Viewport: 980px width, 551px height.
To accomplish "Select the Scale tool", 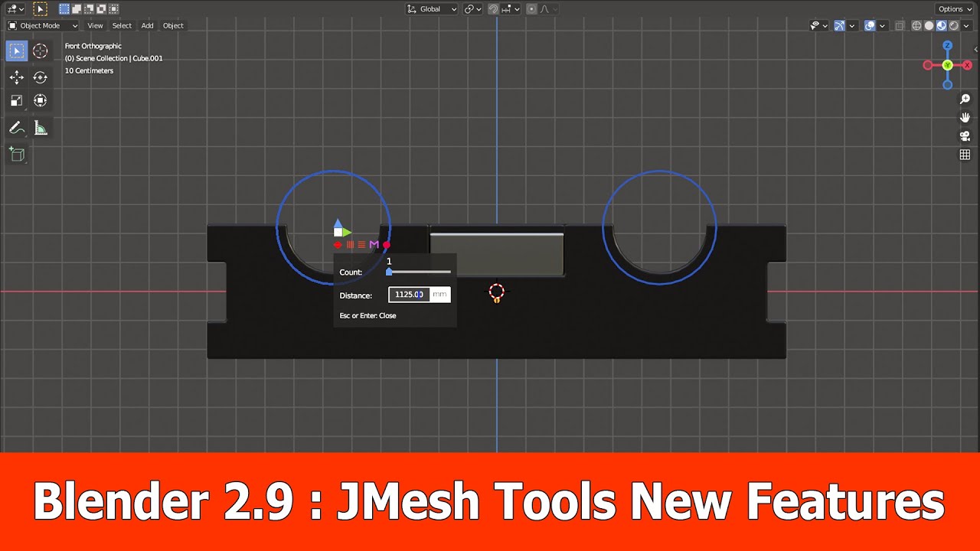I will (17, 100).
